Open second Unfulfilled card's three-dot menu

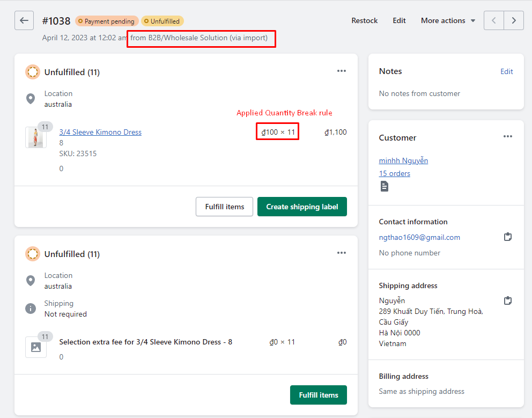[x=342, y=253]
